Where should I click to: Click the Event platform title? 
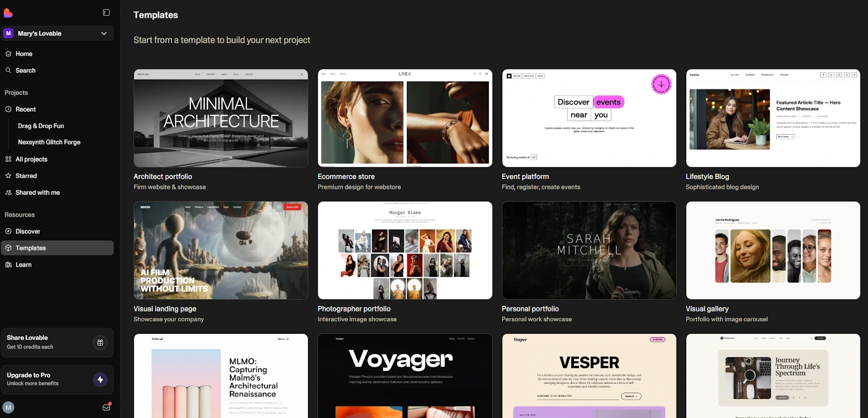[525, 176]
